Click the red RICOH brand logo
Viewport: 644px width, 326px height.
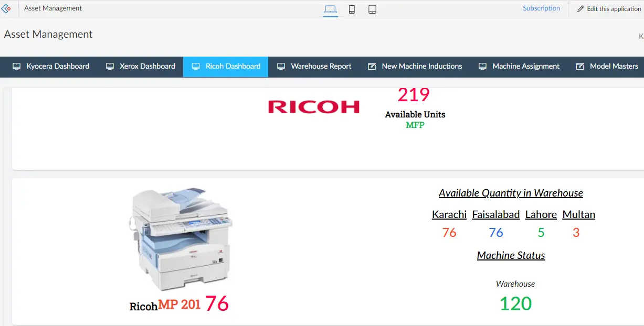pos(314,106)
